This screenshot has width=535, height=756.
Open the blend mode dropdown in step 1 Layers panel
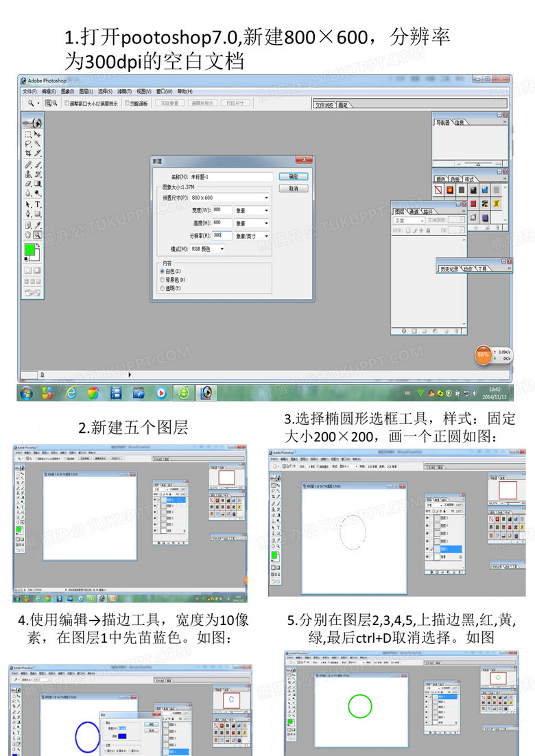tap(409, 220)
